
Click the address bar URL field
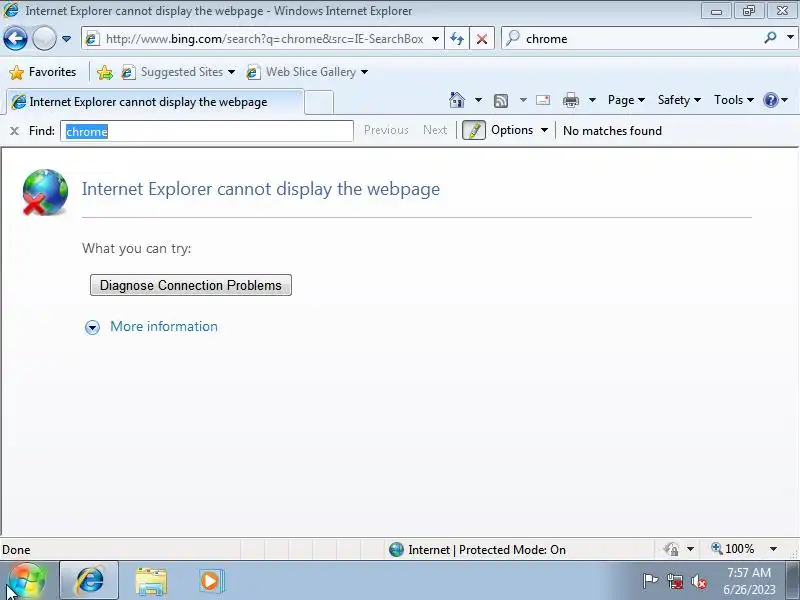pyautogui.click(x=264, y=39)
